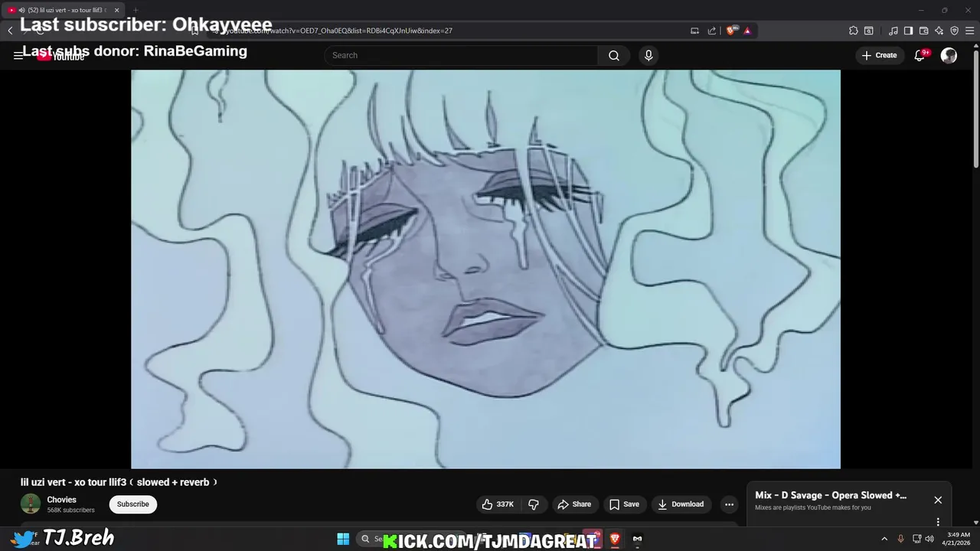Click the tray display network icon
980x551 pixels.
point(916,539)
